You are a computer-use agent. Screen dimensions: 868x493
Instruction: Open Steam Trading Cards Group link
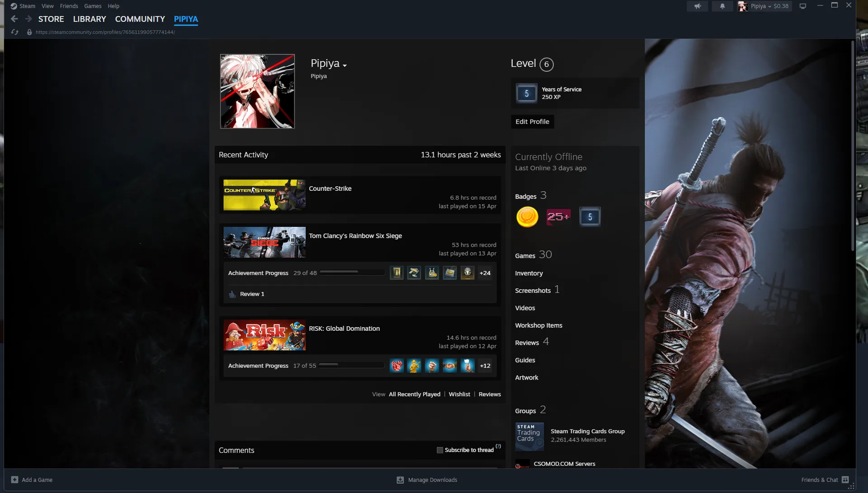coord(588,432)
